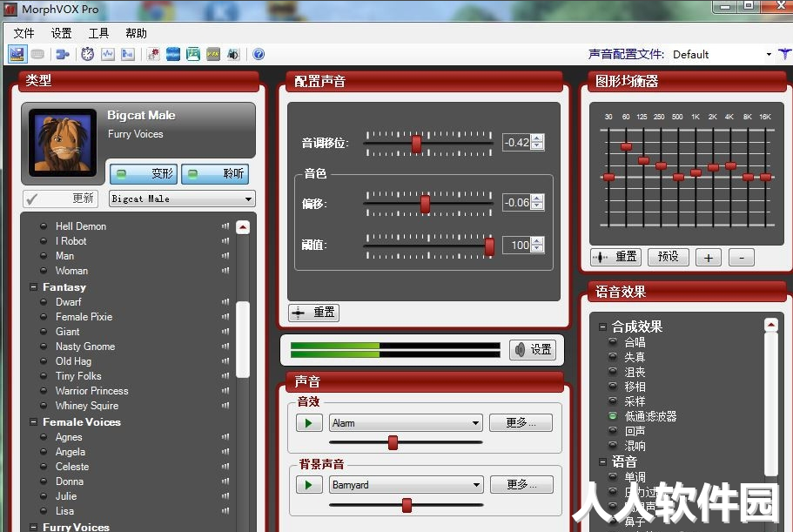Click the blue flag graph toolbar icon
793x532 pixels.
click(127, 54)
